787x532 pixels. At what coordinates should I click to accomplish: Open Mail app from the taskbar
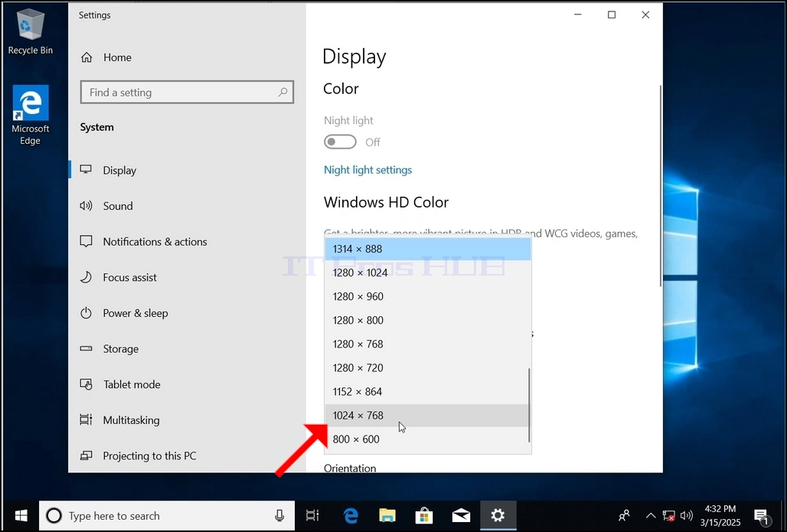coord(461,515)
